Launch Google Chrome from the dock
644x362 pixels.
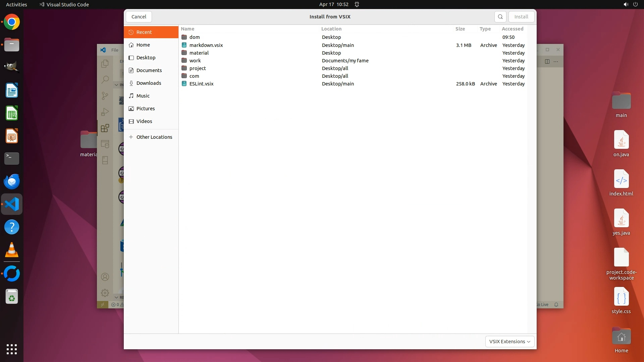point(12,22)
